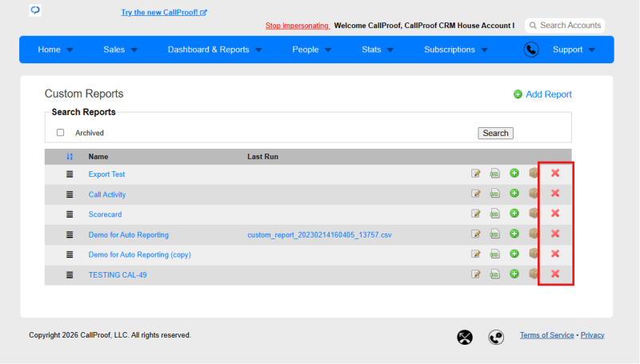This screenshot has height=364, width=640.
Task: Click the phone support icon in footer
Action: pos(496,337)
